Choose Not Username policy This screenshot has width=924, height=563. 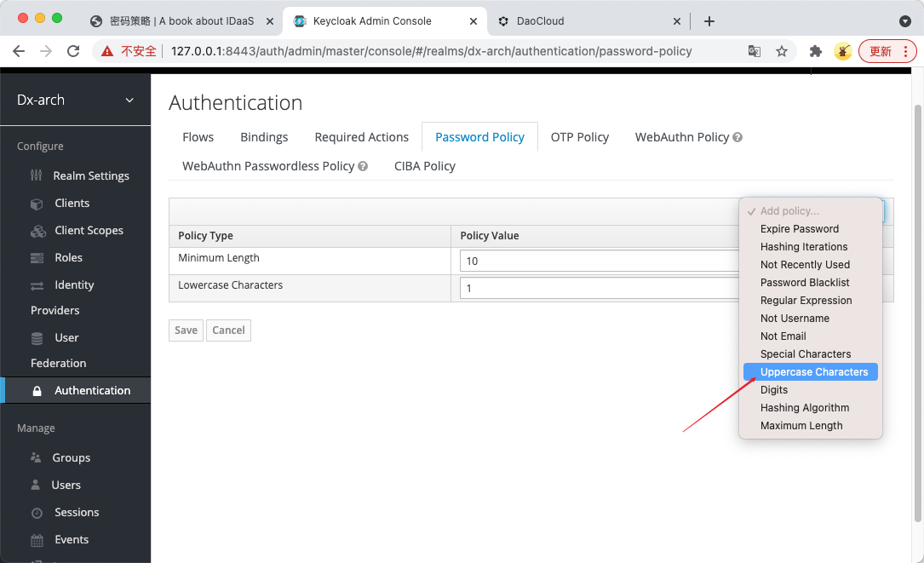point(811,319)
